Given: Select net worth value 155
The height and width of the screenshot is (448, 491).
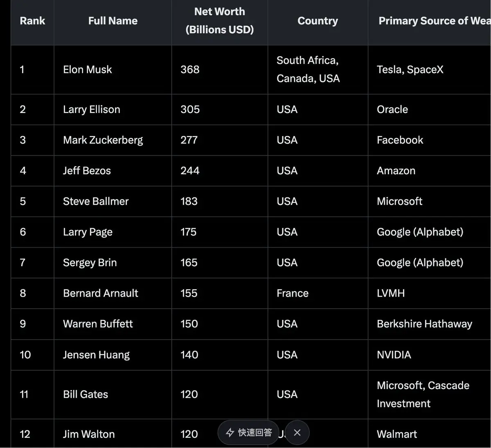Looking at the screenshot, I should (x=189, y=293).
